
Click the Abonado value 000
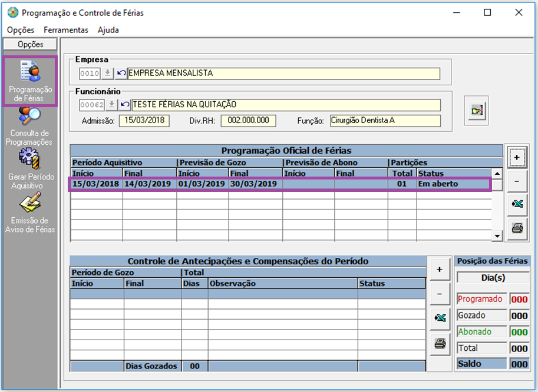519,332
